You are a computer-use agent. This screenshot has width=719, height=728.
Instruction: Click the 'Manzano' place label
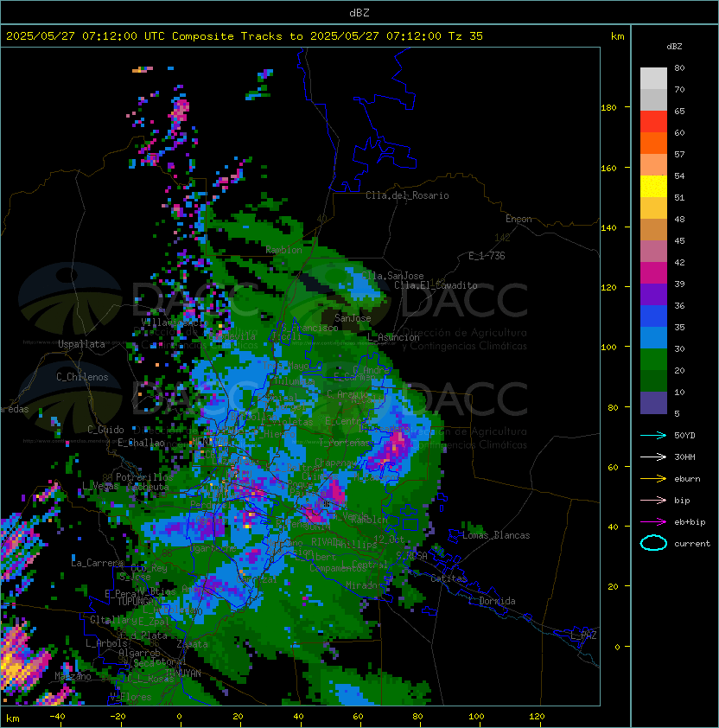pyautogui.click(x=73, y=676)
